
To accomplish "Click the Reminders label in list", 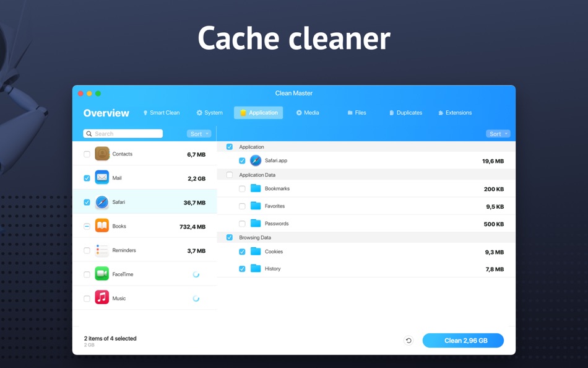I will (x=124, y=250).
